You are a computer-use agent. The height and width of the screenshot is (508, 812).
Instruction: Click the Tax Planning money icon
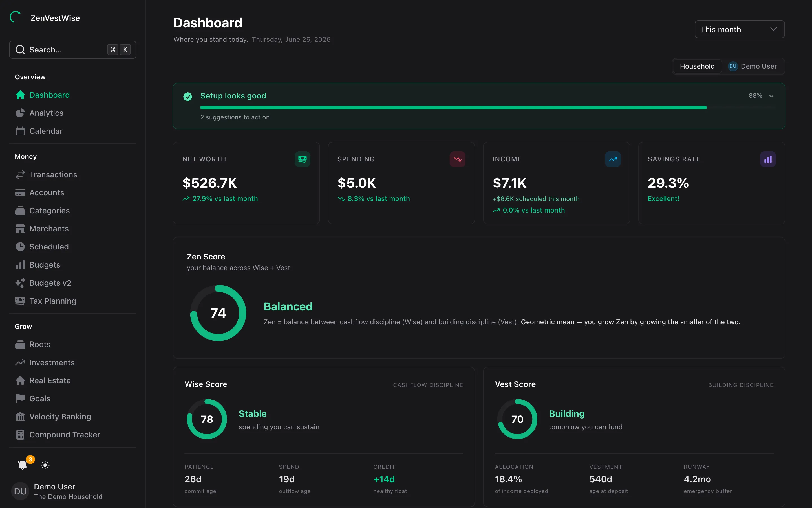tap(20, 301)
